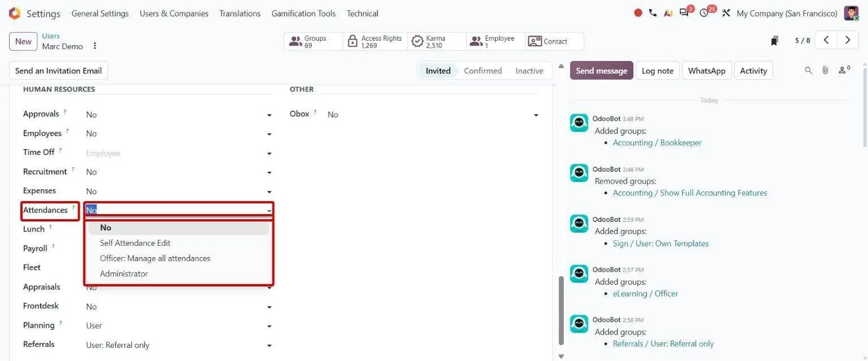The height and width of the screenshot is (361, 868).
Task: Click the OdooBot avatar at 3:48 PM
Action: [x=579, y=123]
